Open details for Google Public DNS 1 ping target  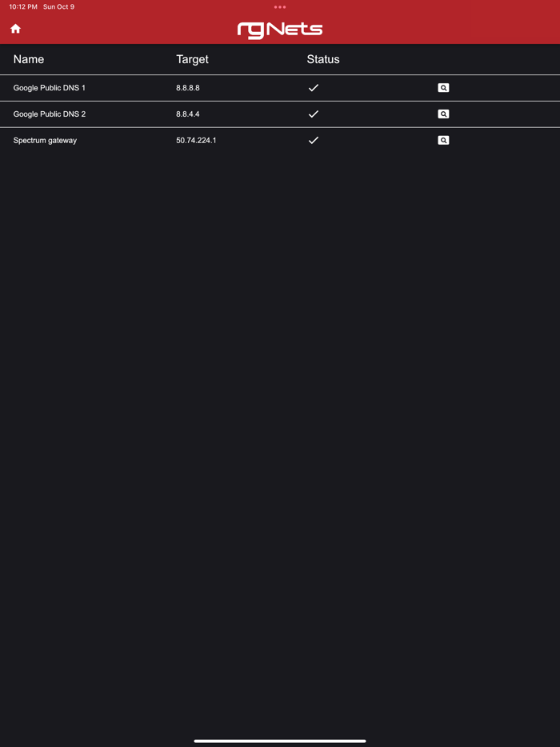pyautogui.click(x=443, y=87)
